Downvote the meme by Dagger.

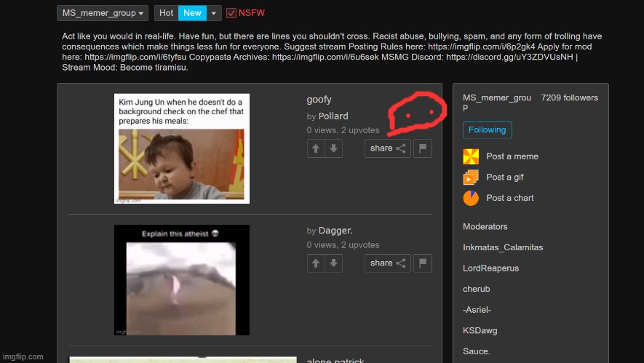333,263
